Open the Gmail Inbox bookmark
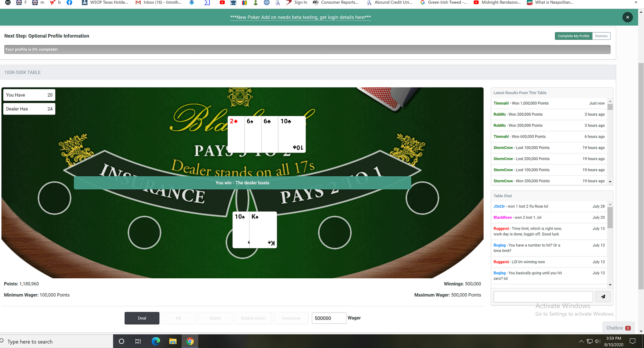This screenshot has width=644, height=348. tap(159, 3)
